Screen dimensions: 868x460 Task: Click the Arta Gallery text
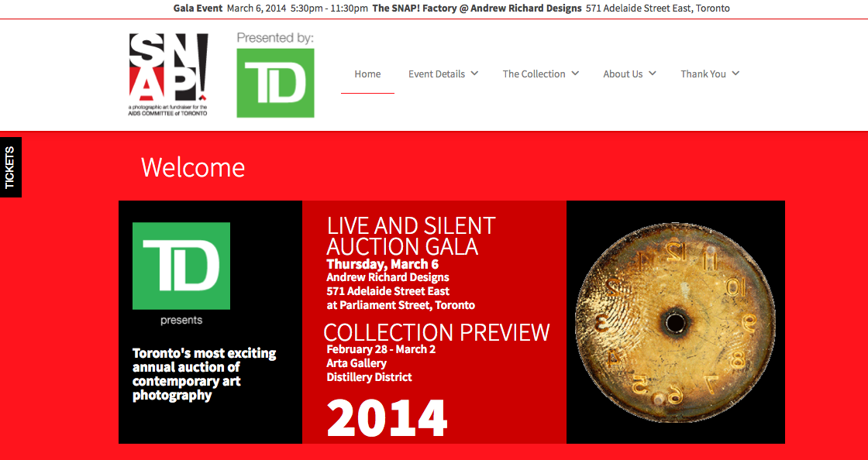[x=356, y=363]
